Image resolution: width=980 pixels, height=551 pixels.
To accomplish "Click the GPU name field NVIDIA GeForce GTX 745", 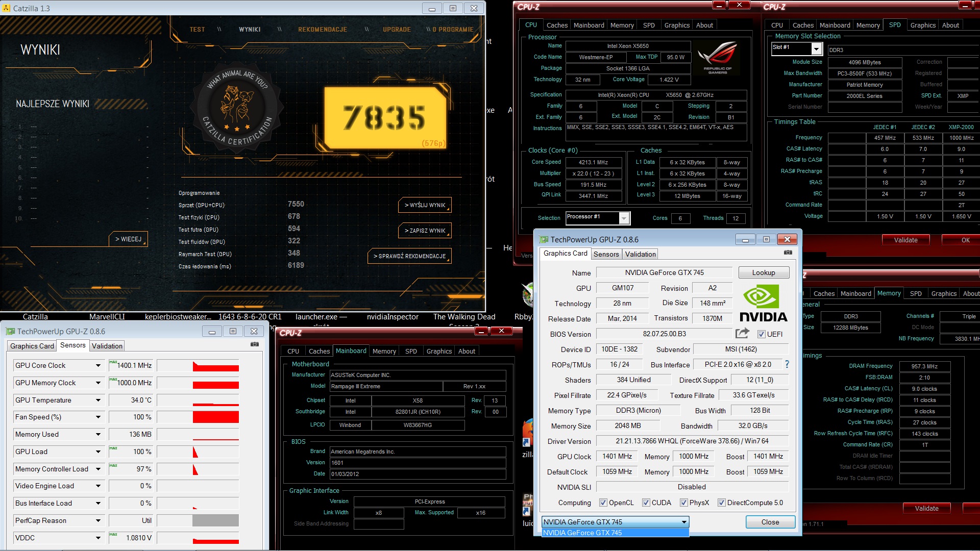I will 664,272.
